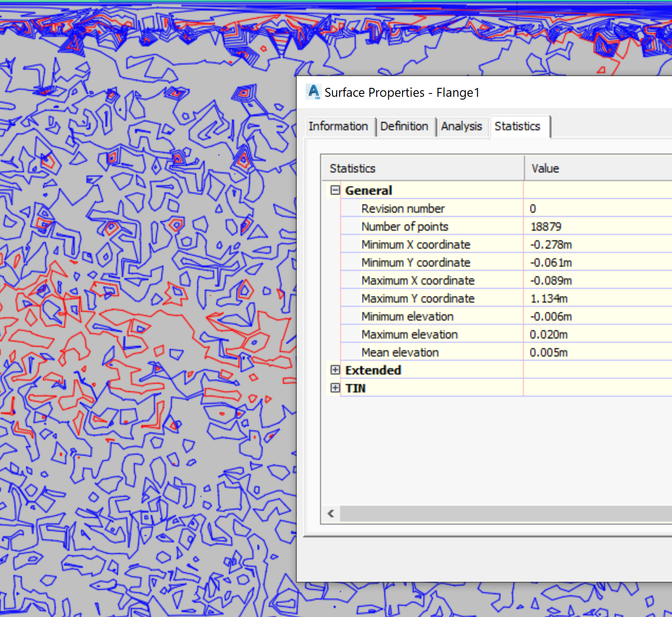This screenshot has height=617, width=672.
Task: Click the -0.278m value
Action: pos(551,244)
